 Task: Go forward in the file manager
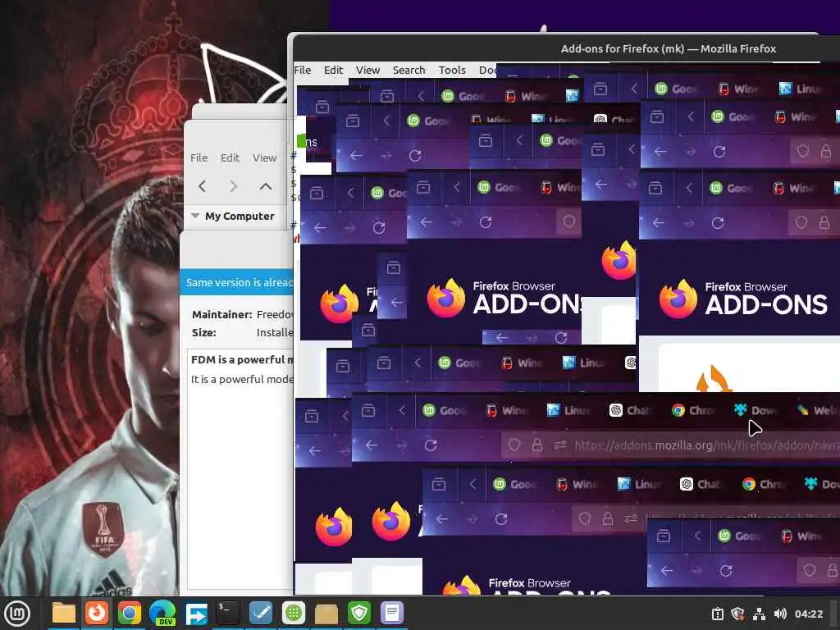point(233,186)
